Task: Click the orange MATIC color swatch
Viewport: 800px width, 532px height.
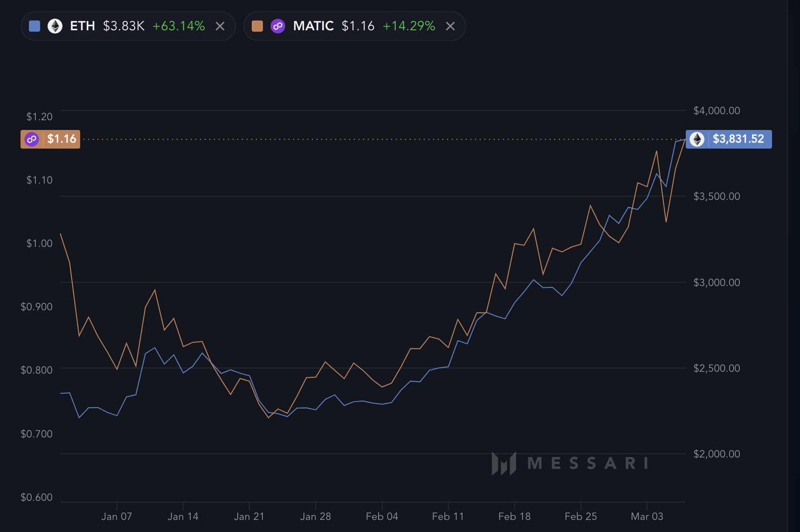Action: 257,26
